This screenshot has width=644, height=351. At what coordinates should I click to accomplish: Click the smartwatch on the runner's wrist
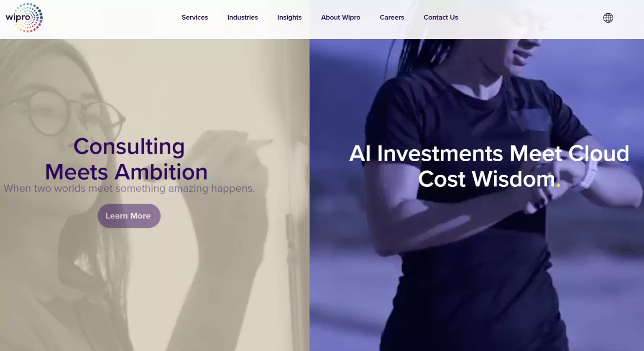(590, 173)
